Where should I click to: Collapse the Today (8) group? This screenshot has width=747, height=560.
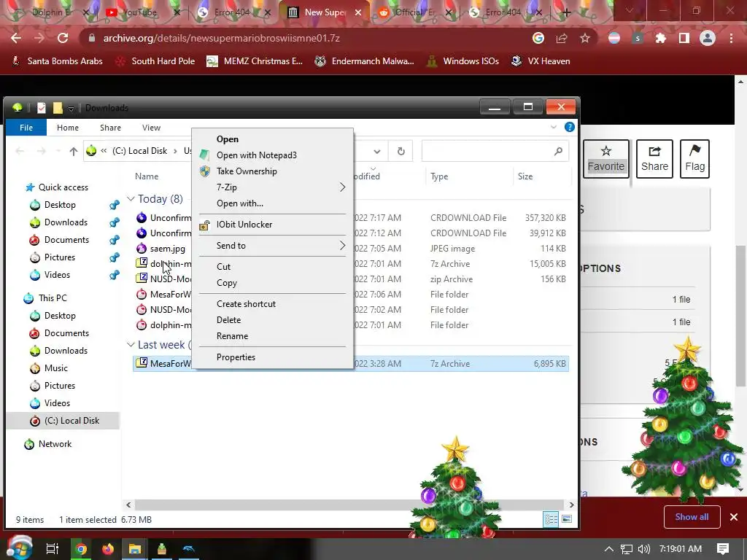131,198
